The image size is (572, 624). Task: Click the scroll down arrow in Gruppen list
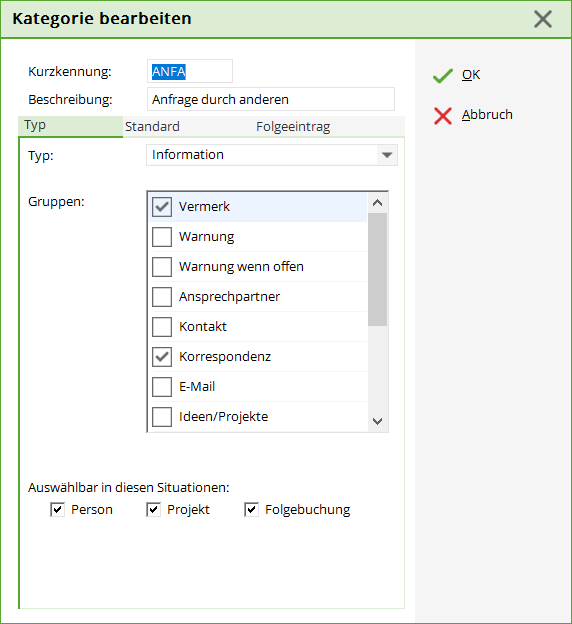pos(377,421)
